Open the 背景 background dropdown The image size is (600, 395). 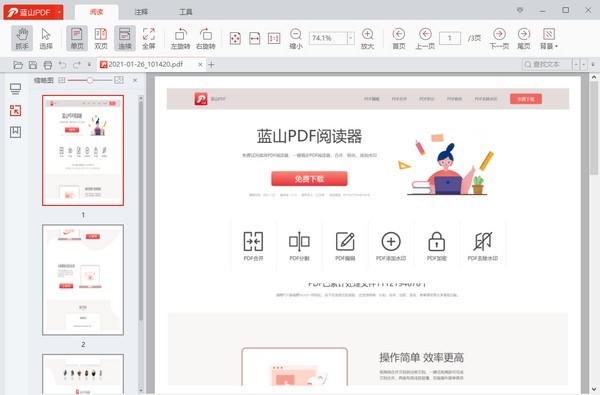tap(549, 38)
